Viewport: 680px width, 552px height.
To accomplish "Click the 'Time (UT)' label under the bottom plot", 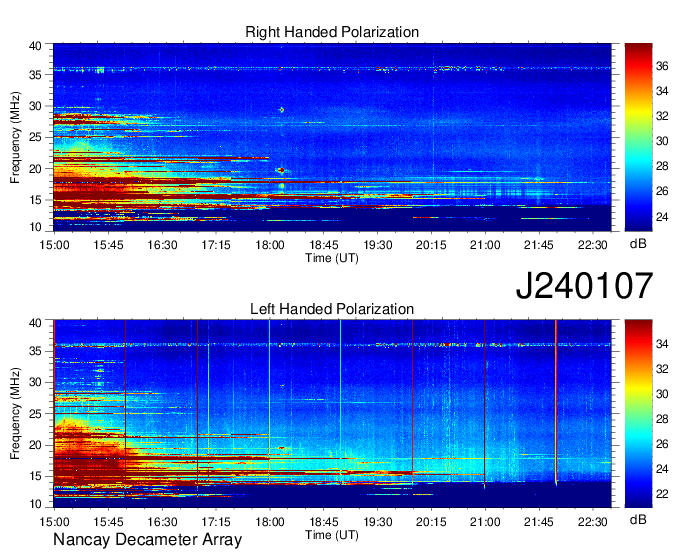I will click(x=332, y=535).
